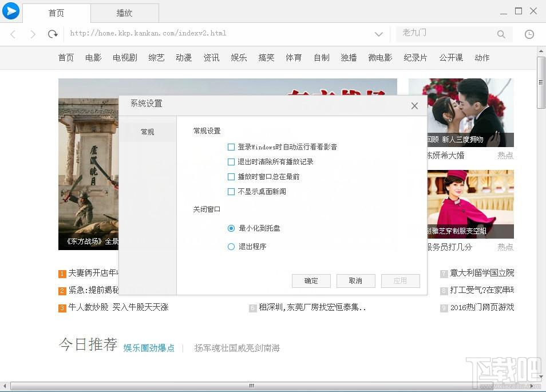Click the search magnifier icon

(501, 34)
